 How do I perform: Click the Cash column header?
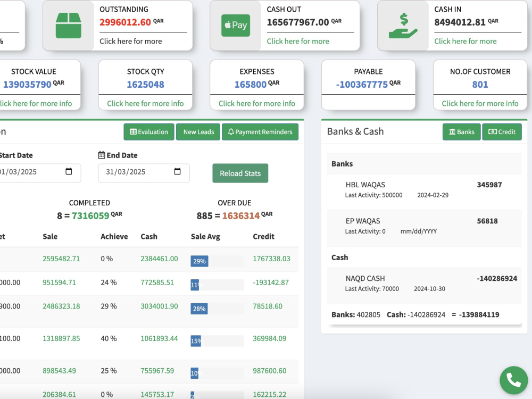pyautogui.click(x=149, y=237)
